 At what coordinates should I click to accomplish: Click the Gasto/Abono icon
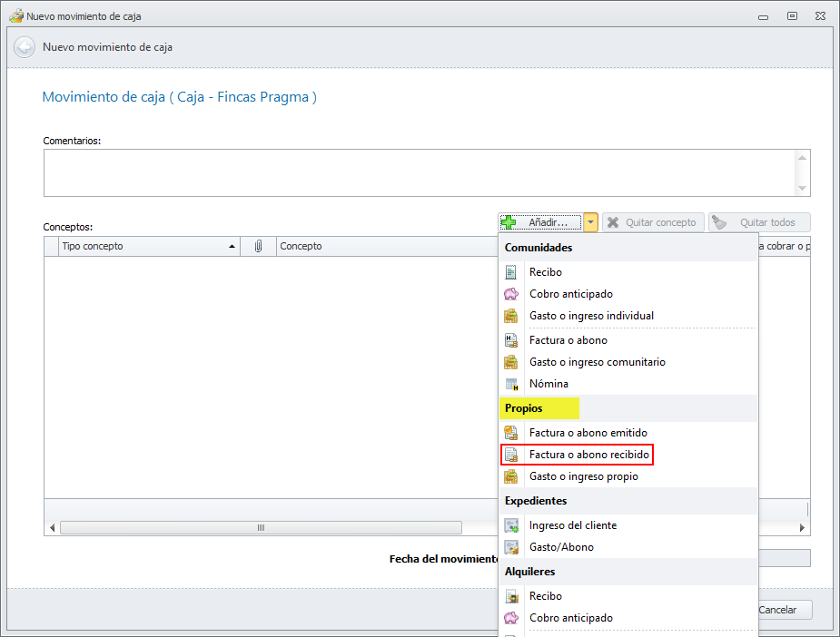[x=511, y=547]
